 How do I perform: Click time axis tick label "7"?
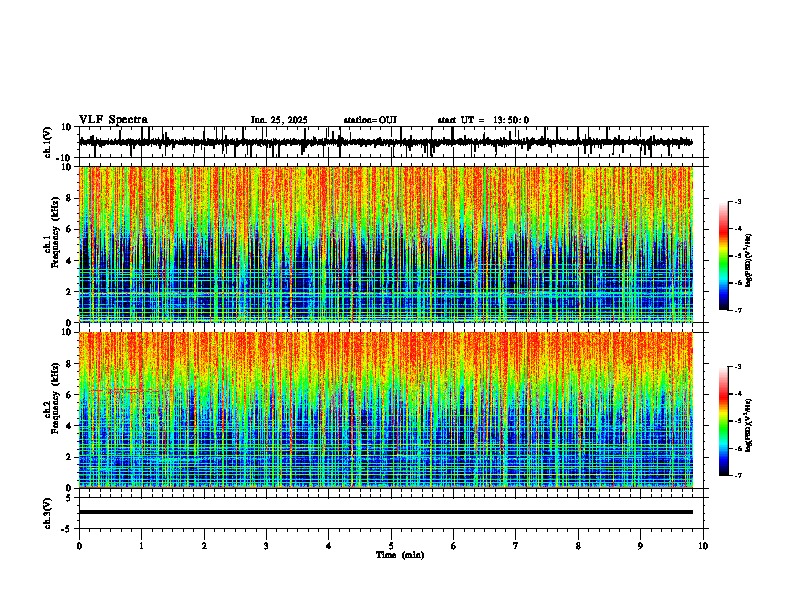pos(516,546)
